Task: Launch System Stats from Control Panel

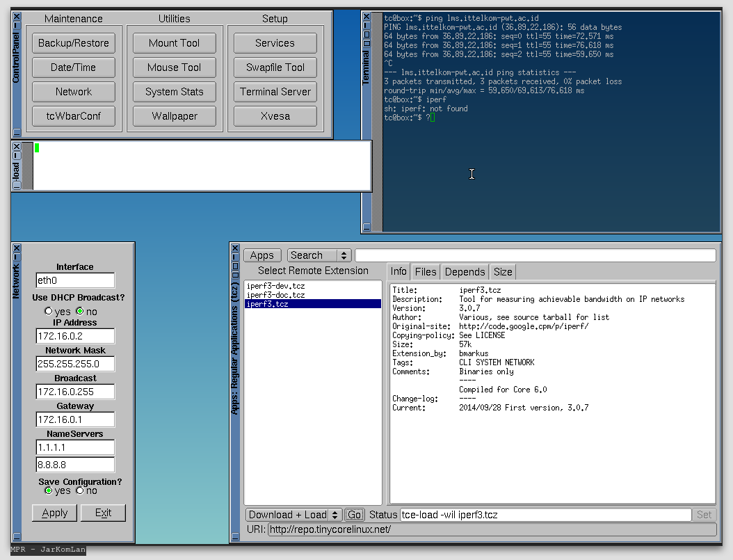Action: 174,92
